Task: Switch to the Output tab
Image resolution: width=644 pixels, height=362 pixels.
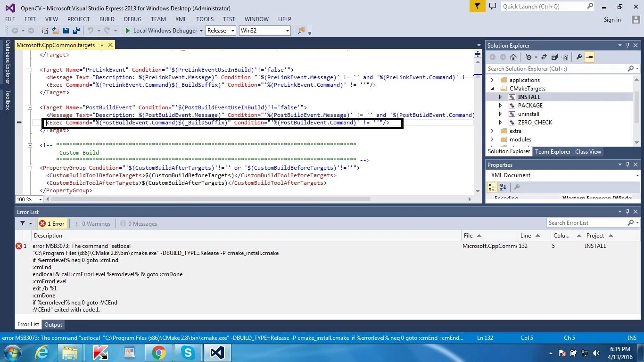Action: [x=53, y=325]
